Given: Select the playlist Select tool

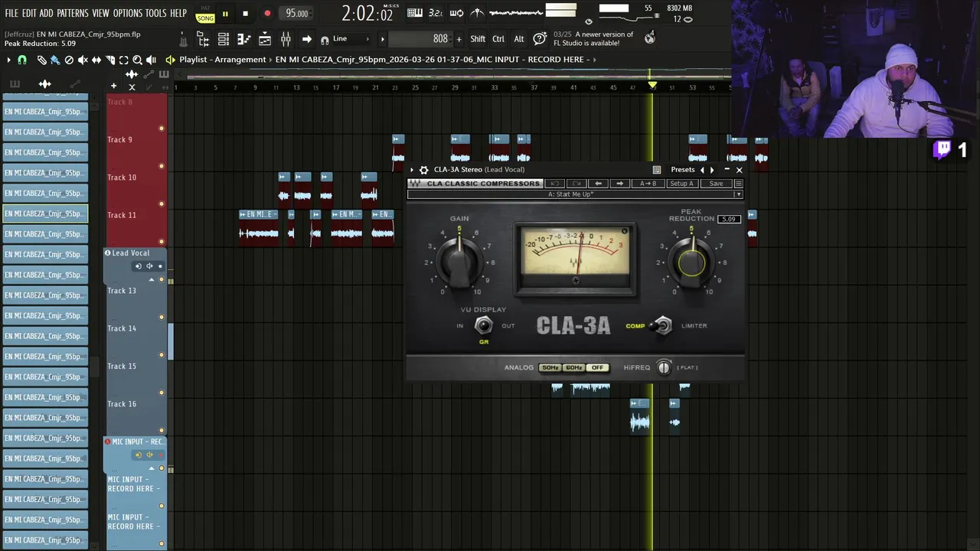Looking at the screenshot, I should (124, 60).
